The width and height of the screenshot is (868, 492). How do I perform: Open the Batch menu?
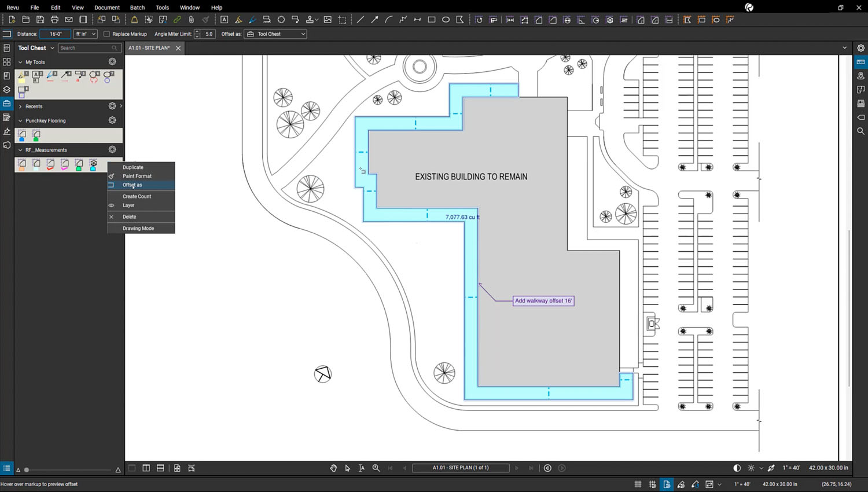(x=137, y=8)
